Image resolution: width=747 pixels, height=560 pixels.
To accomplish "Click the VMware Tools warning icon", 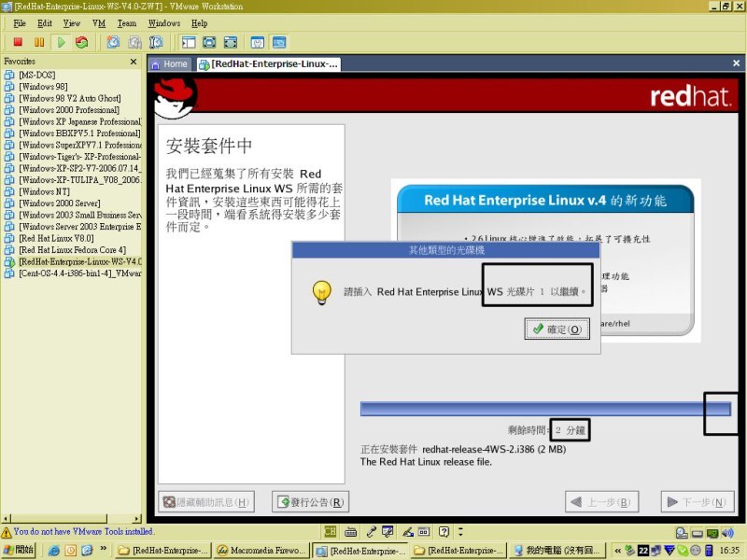I will pos(7,532).
